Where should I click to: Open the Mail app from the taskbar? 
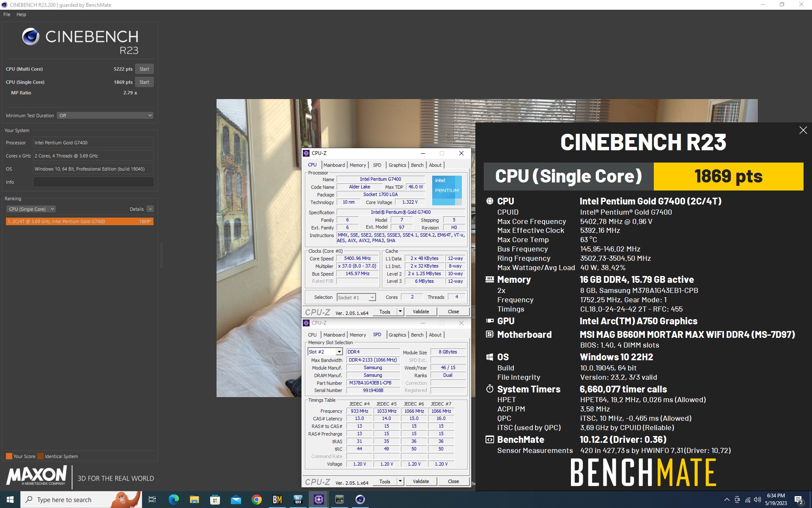236,500
